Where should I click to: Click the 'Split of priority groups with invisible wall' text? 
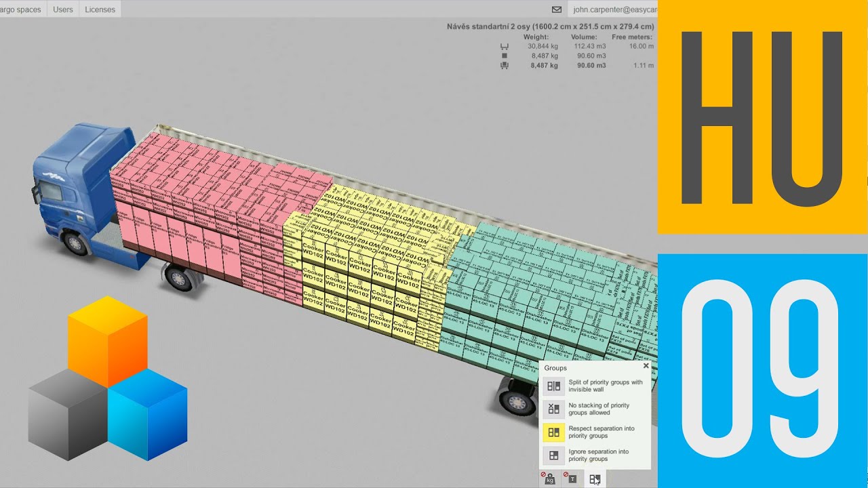tap(606, 386)
